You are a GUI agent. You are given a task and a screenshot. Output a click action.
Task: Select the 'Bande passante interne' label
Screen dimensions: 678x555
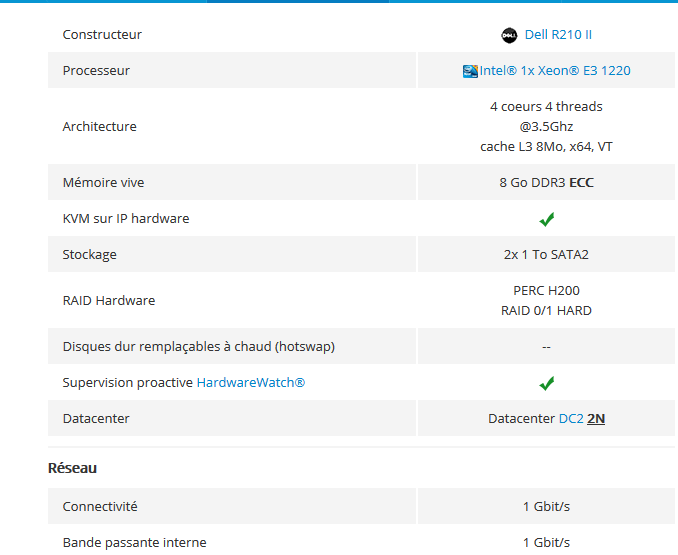(134, 542)
